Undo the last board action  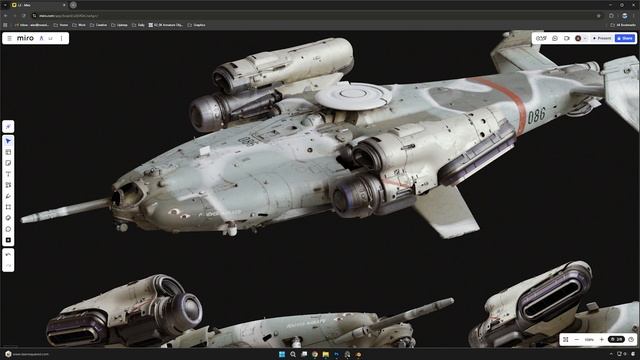pyautogui.click(x=8, y=254)
